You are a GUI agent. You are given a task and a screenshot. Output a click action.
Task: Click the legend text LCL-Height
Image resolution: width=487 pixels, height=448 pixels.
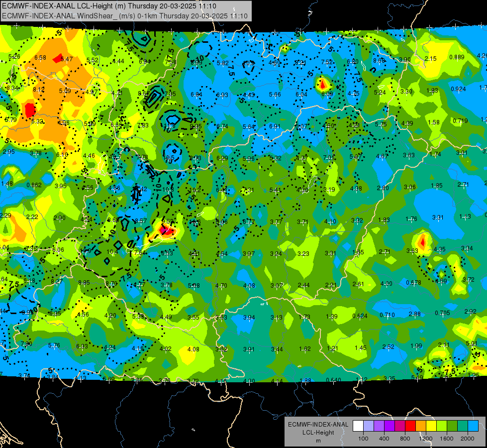[x=318, y=433]
